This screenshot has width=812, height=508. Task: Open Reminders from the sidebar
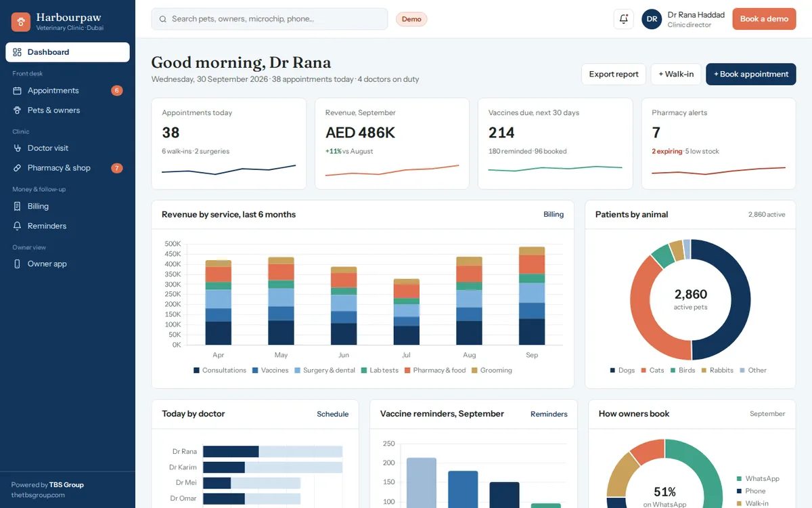tap(68, 226)
